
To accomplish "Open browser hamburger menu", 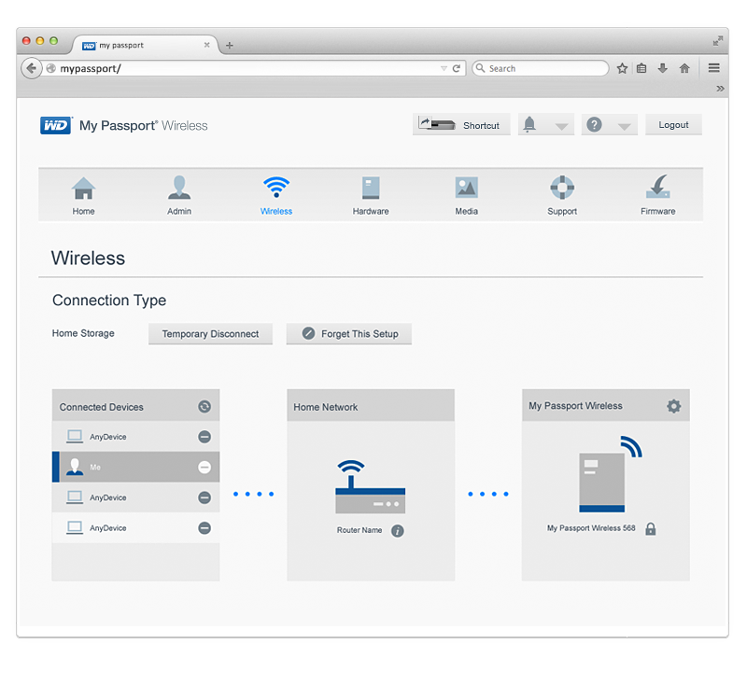I will point(713,68).
